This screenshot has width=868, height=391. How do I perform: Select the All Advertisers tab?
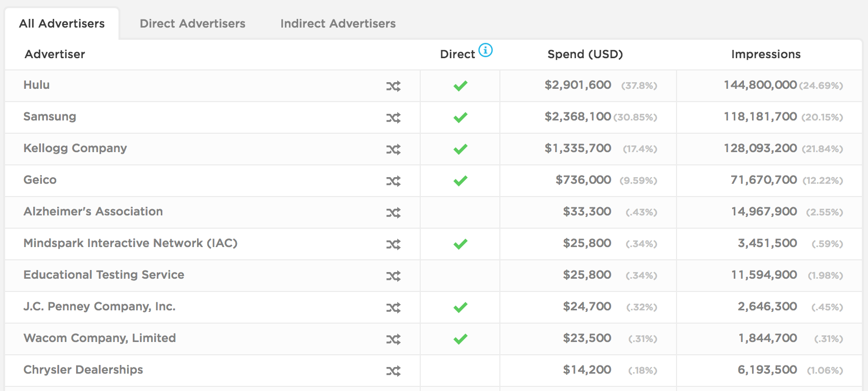[61, 23]
